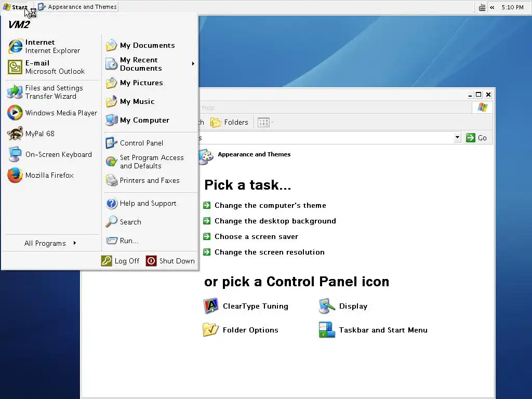Click the Explorer address input field
This screenshot has height=399, width=532.
[326, 138]
